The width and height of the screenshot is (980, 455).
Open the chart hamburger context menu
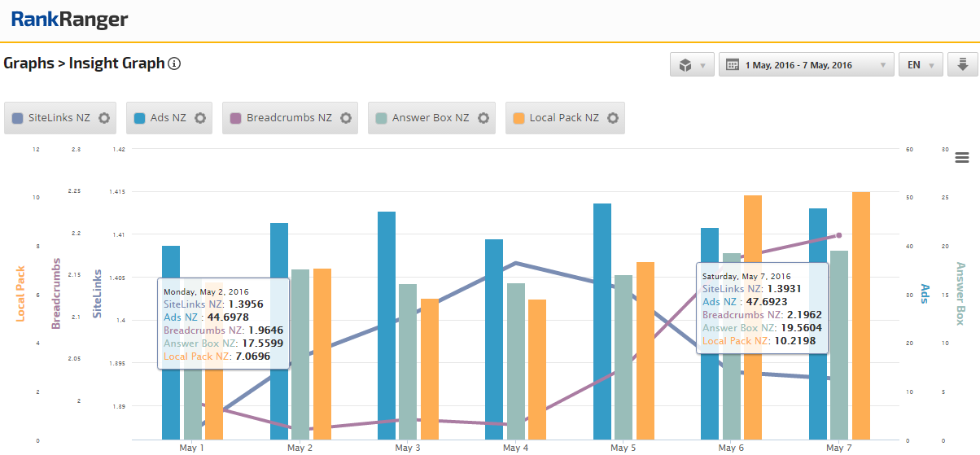pyautogui.click(x=961, y=157)
